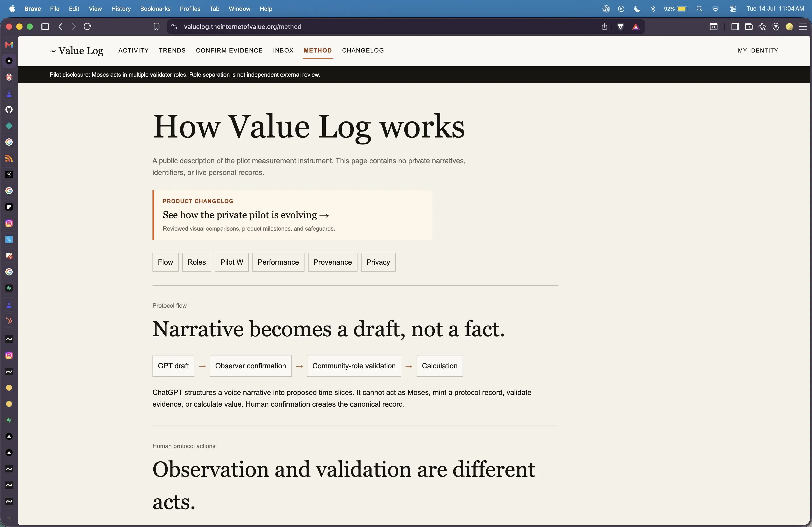Open macOS Control Center icon

coord(733,9)
